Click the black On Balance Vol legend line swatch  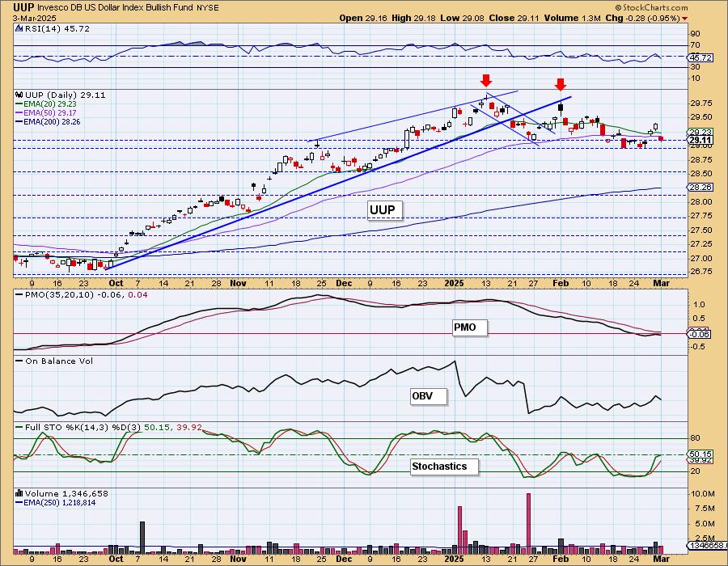point(19,361)
